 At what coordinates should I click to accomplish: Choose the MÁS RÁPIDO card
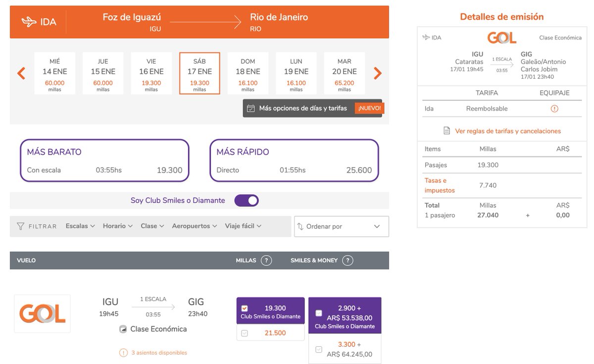click(x=294, y=160)
